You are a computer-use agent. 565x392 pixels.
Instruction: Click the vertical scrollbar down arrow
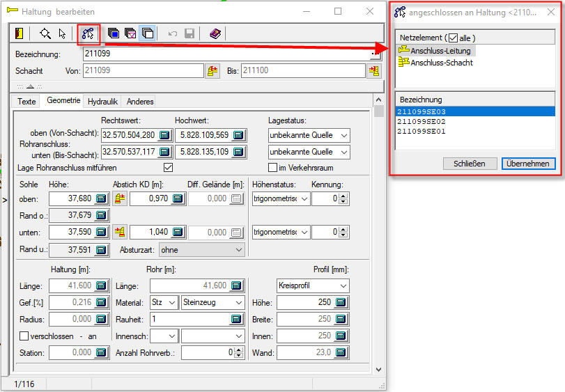[378, 369]
